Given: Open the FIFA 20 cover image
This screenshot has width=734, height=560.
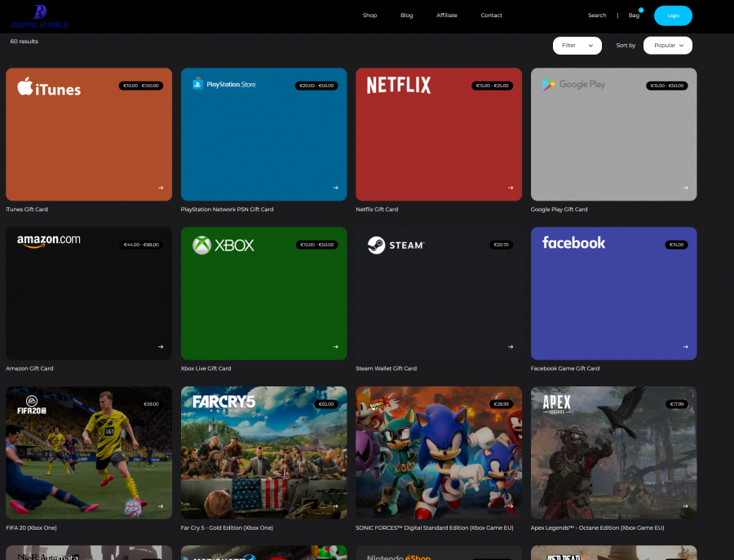Looking at the screenshot, I should pos(89,452).
